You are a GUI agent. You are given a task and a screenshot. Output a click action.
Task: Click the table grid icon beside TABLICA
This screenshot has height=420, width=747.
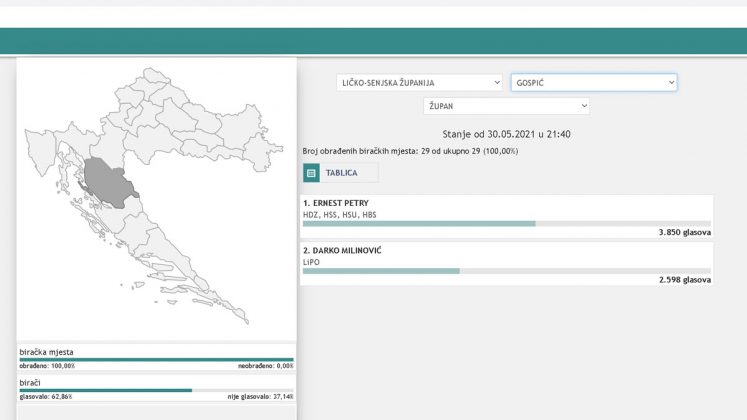311,173
